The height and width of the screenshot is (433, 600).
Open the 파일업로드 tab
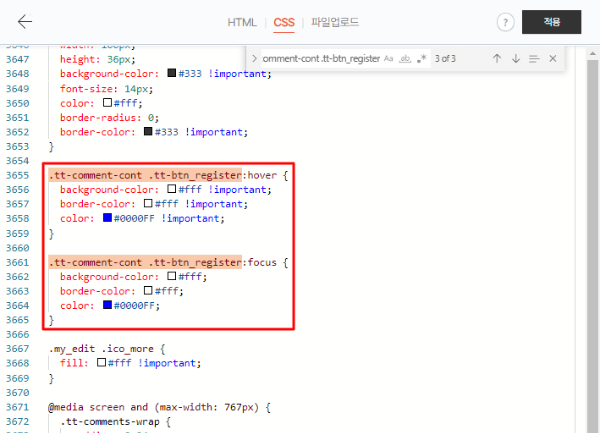click(x=335, y=22)
